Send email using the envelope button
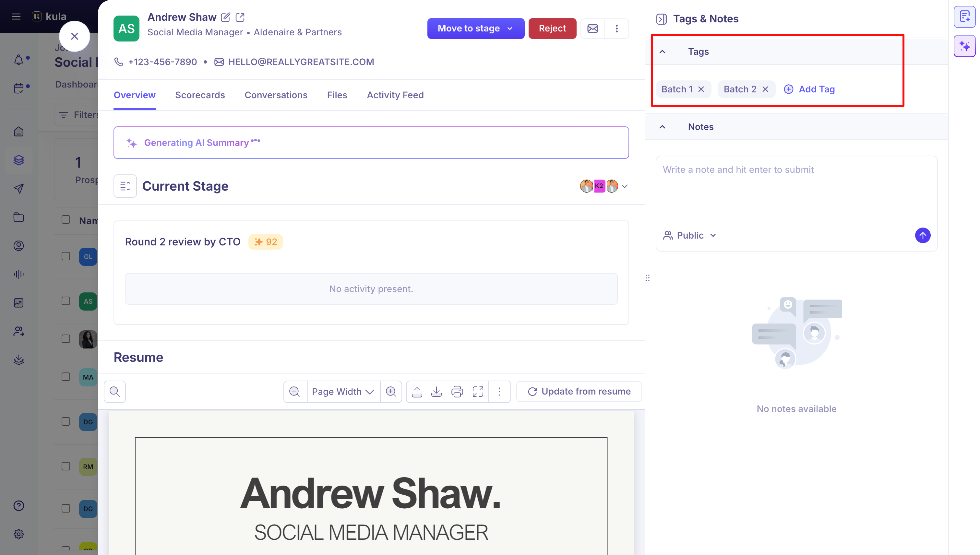 pos(592,29)
